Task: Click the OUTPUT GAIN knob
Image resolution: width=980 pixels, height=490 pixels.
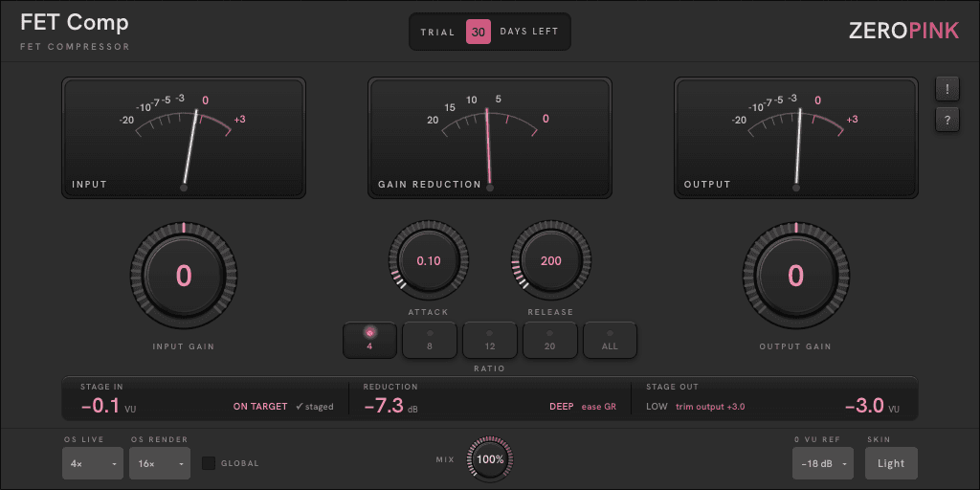Action: pos(795,275)
